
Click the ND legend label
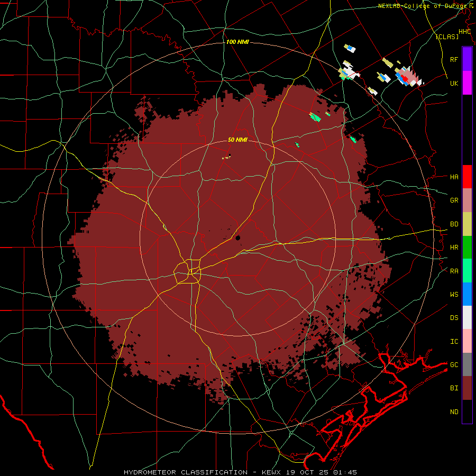(x=454, y=411)
